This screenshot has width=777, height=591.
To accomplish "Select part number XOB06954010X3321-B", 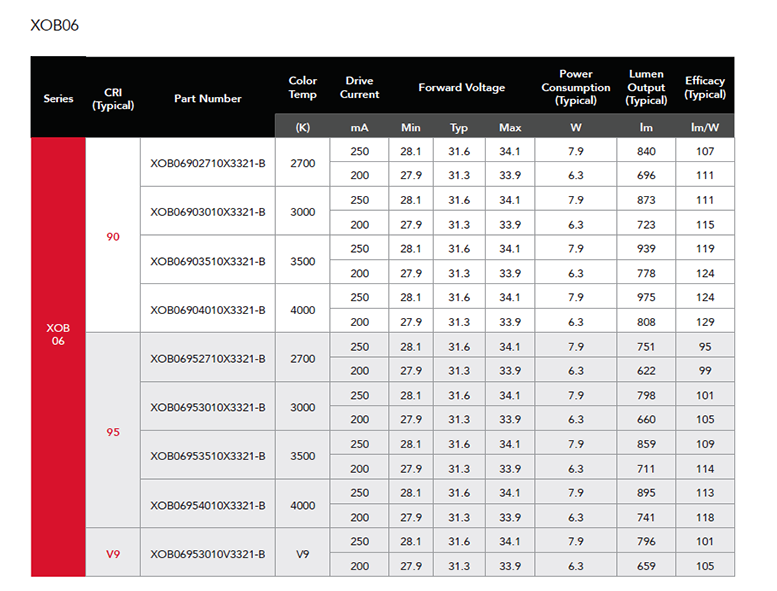I will [208, 505].
